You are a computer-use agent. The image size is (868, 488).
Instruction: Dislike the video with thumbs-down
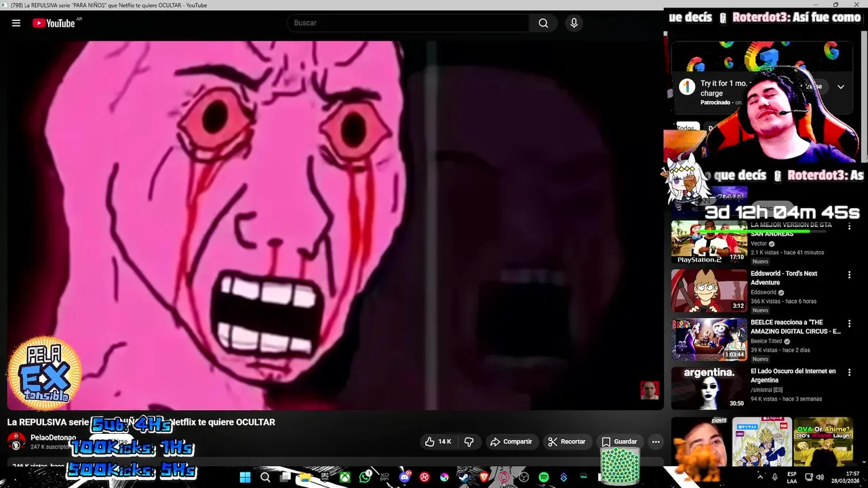click(x=469, y=442)
